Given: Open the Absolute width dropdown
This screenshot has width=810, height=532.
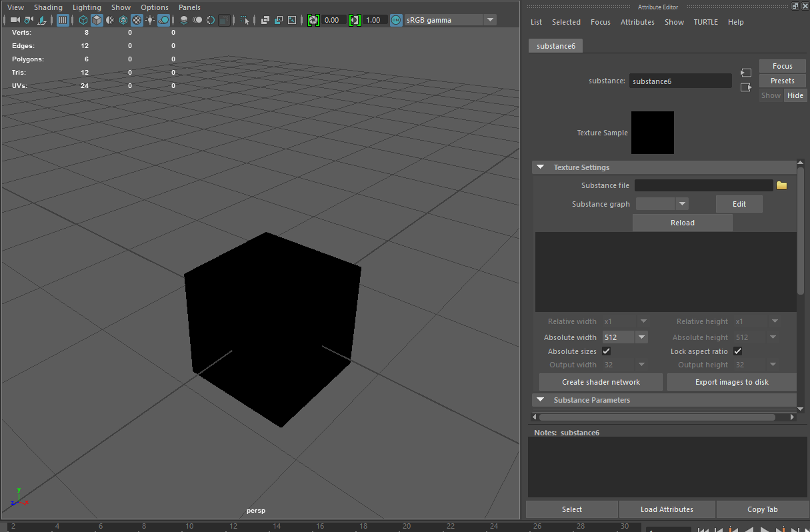Looking at the screenshot, I should (x=641, y=337).
